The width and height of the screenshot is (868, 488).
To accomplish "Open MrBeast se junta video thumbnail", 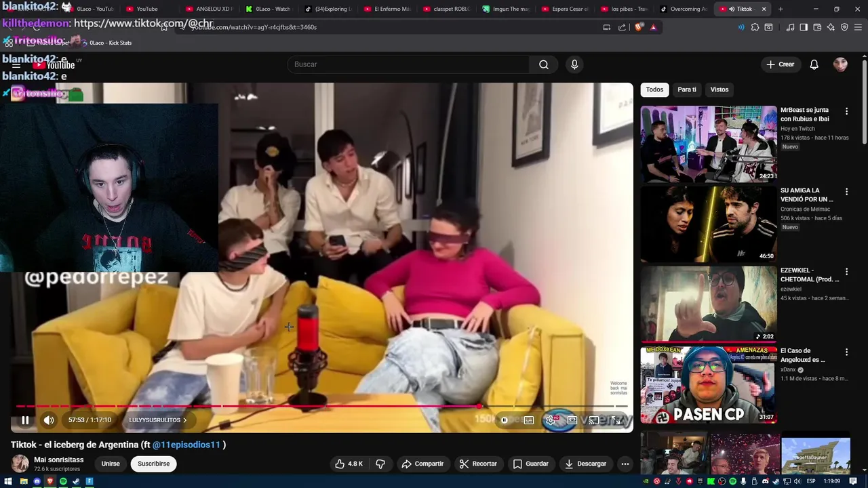I will click(709, 144).
